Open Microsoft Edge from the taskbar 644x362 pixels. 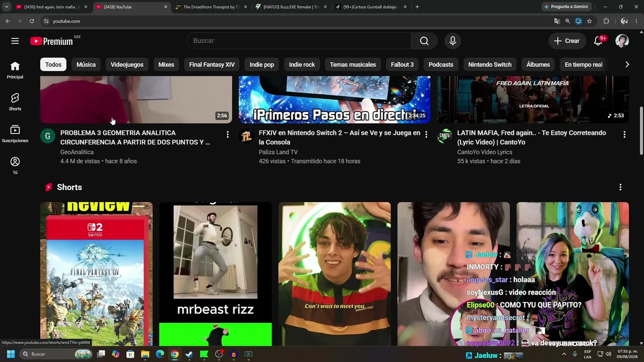pos(159,354)
